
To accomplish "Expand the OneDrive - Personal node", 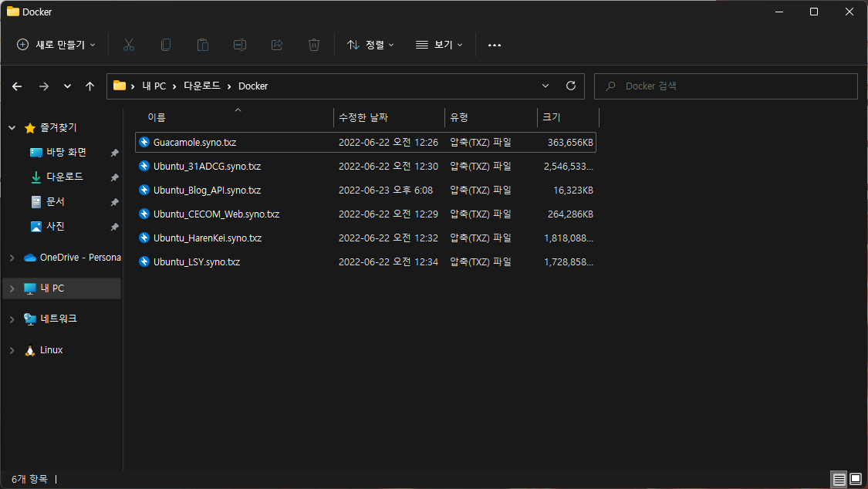I will click(x=12, y=258).
